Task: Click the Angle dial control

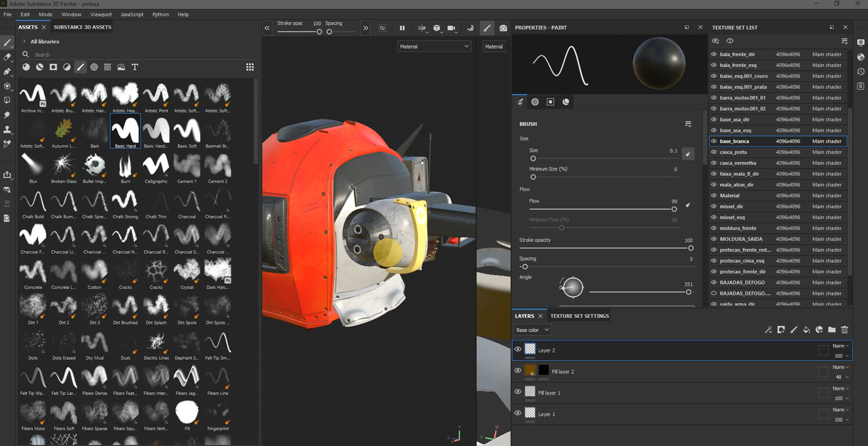Action: coord(572,287)
